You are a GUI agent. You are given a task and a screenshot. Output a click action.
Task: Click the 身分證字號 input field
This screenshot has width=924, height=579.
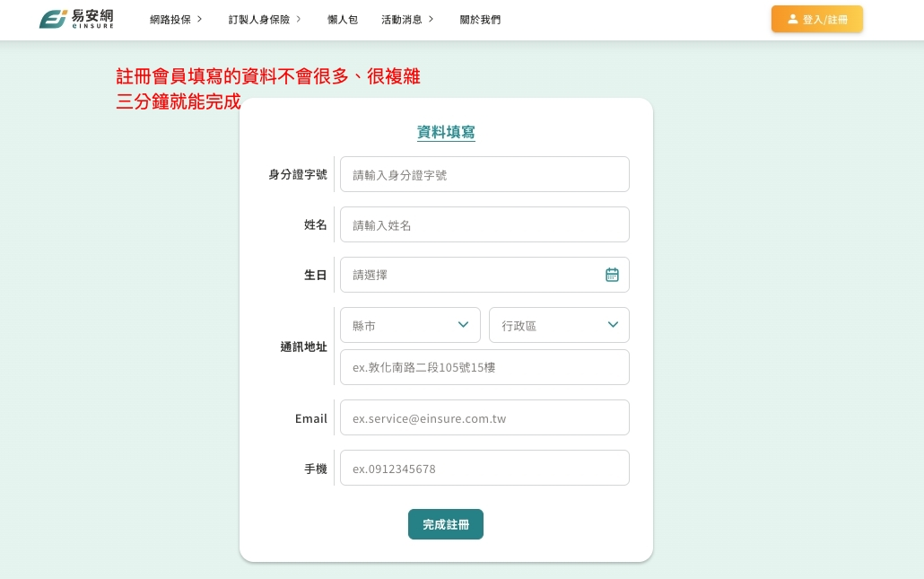[x=484, y=174]
